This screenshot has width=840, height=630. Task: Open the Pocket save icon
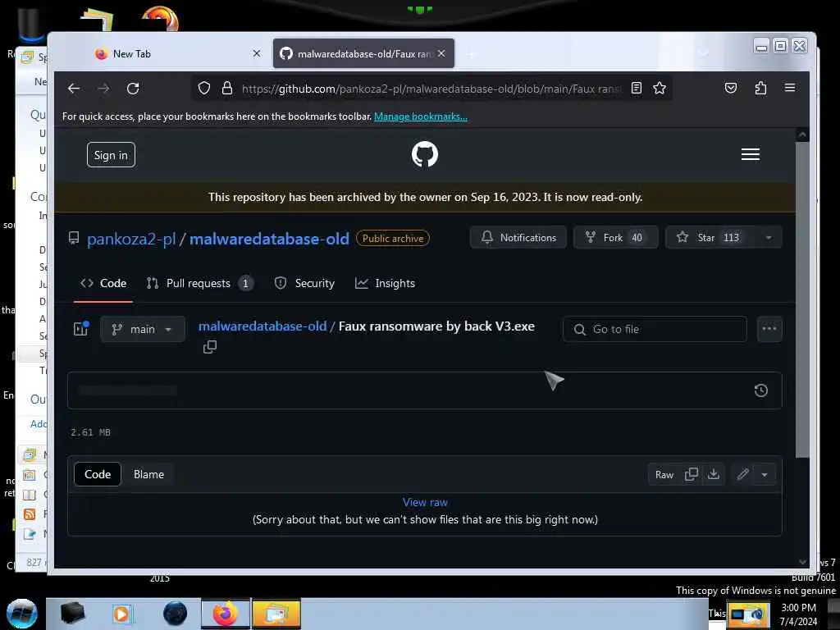[731, 88]
